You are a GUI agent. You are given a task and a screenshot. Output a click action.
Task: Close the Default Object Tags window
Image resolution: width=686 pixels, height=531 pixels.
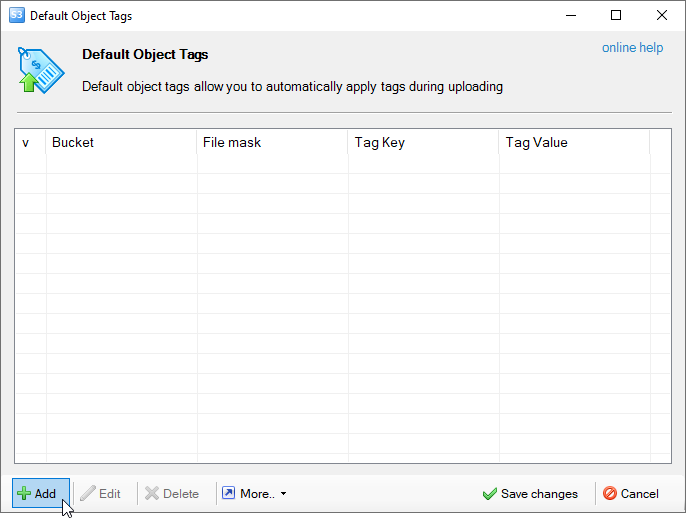pyautogui.click(x=662, y=15)
